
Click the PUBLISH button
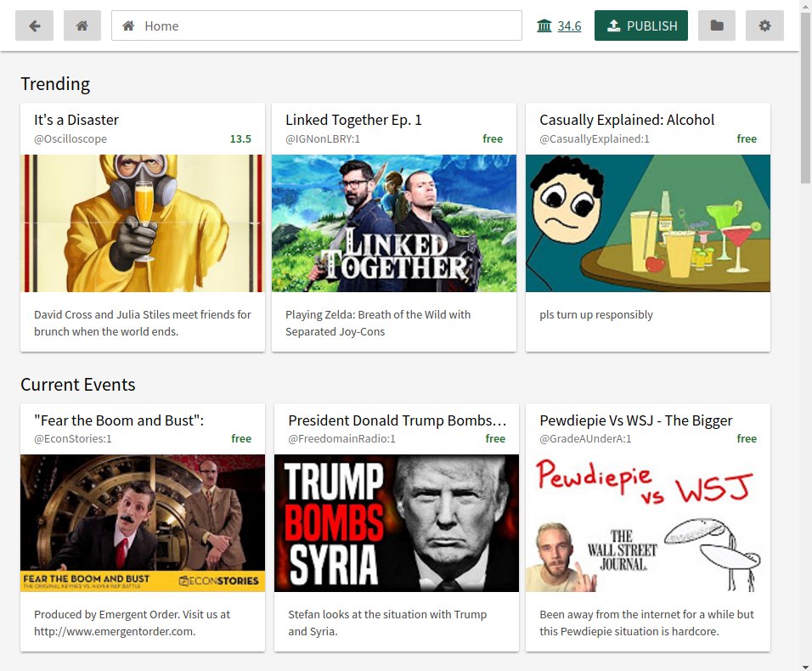pos(640,25)
